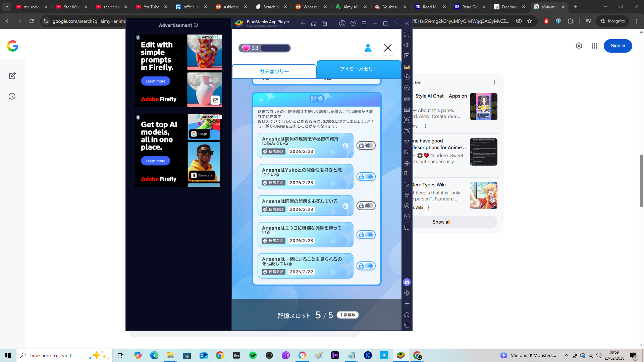This screenshot has height=362, width=644.
Task: Open the sites panel three-dot options
Action: click(x=494, y=82)
